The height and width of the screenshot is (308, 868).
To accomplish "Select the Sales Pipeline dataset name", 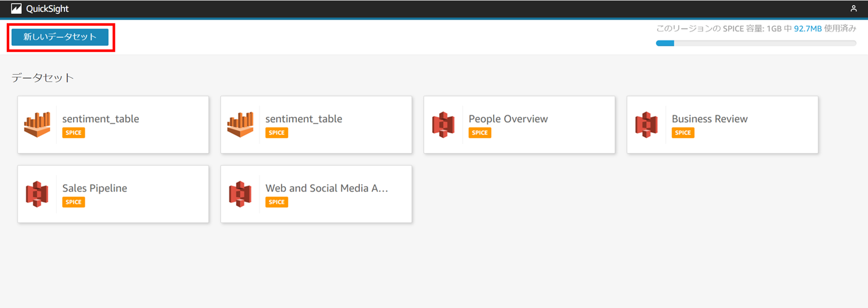I will pos(94,188).
